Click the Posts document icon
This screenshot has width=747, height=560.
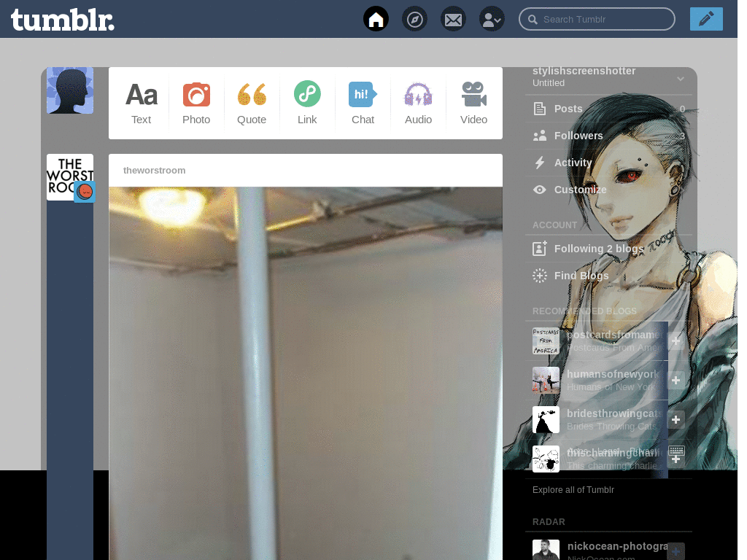(539, 109)
